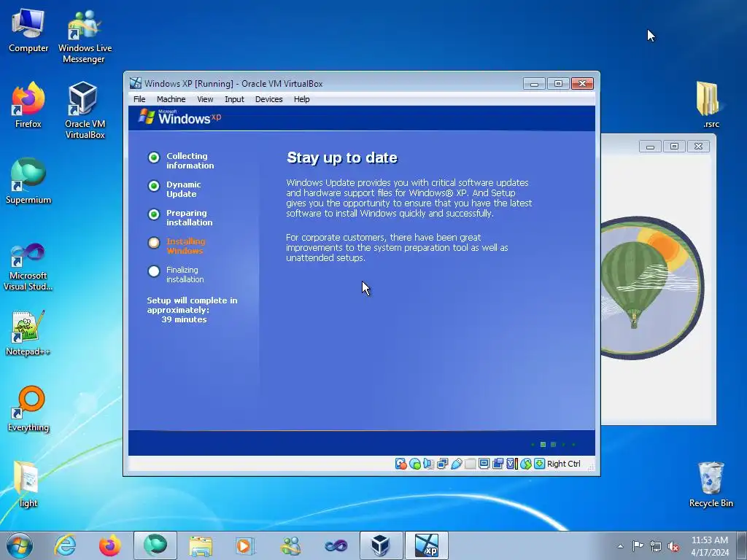747x560 pixels.
Task: Open the Input menu
Action: pyautogui.click(x=234, y=99)
